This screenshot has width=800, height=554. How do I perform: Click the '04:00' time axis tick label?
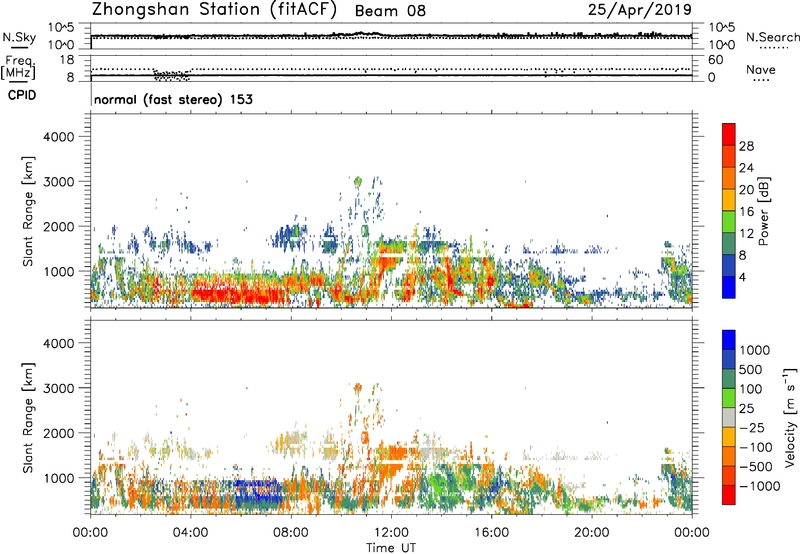pyautogui.click(x=190, y=533)
